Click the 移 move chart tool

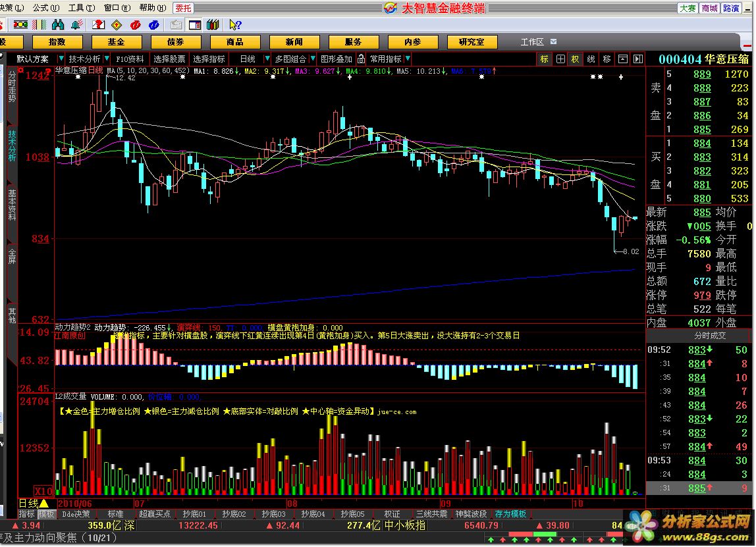tap(607, 59)
